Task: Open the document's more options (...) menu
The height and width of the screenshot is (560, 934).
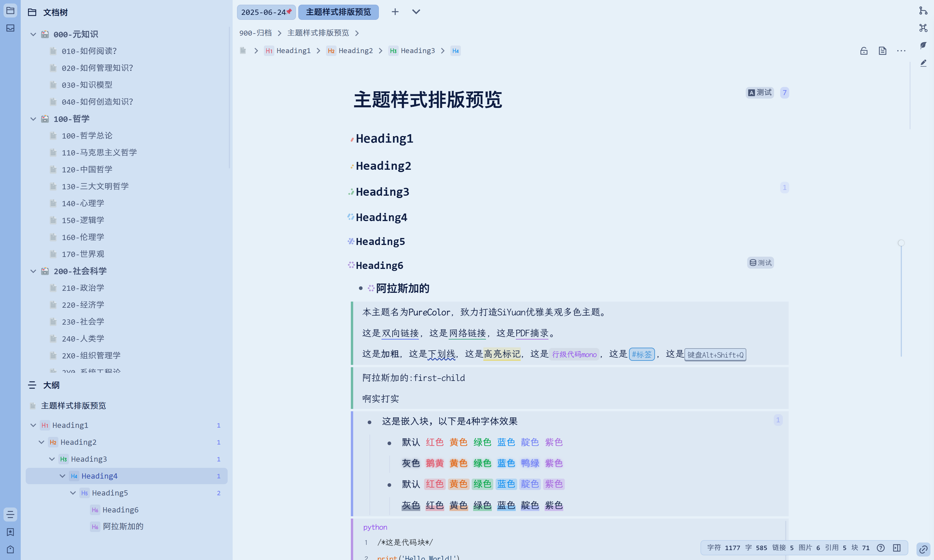Action: (x=901, y=50)
